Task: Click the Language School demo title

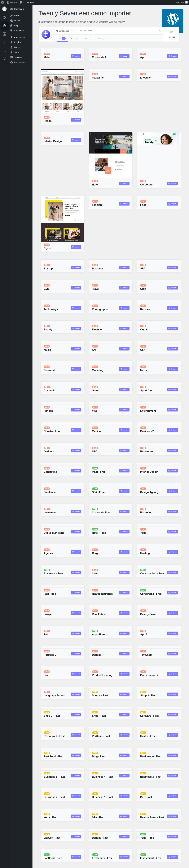Action: 54,695
